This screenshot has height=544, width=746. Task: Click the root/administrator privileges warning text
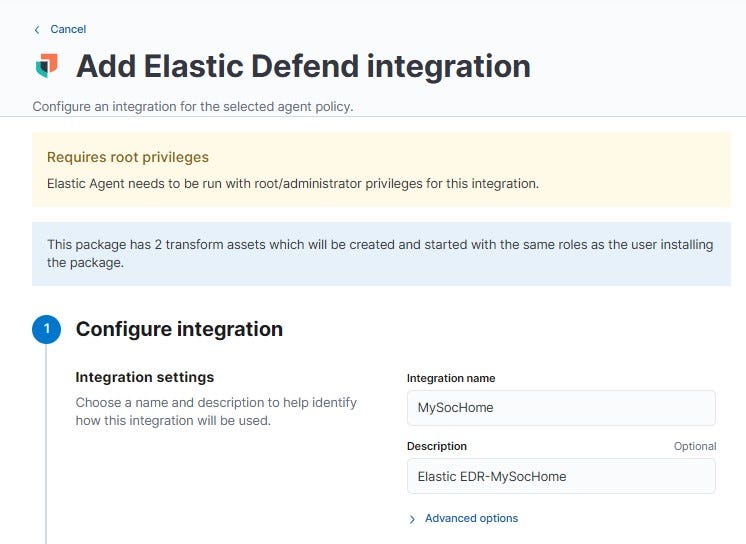click(293, 184)
